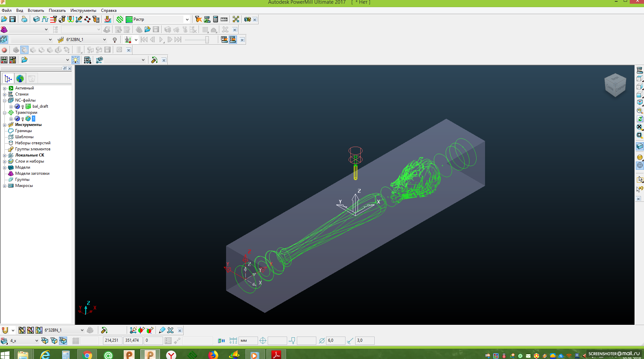Collapse the Траектории tree node
The width and height of the screenshot is (644, 359).
click(x=5, y=113)
